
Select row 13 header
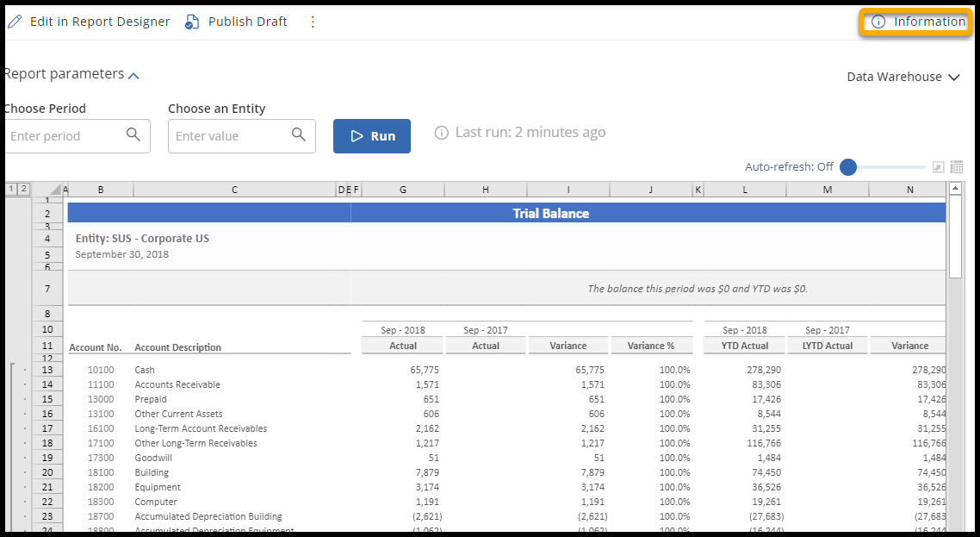[x=47, y=370]
